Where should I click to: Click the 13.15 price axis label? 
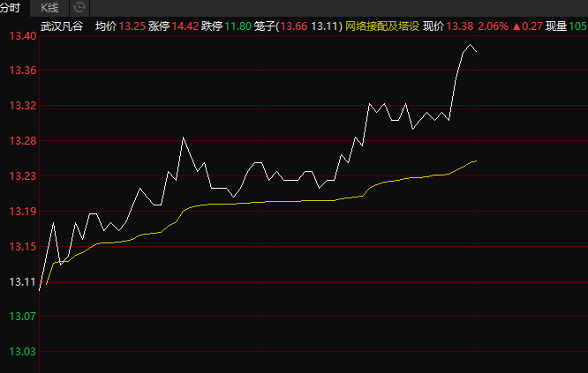click(23, 246)
